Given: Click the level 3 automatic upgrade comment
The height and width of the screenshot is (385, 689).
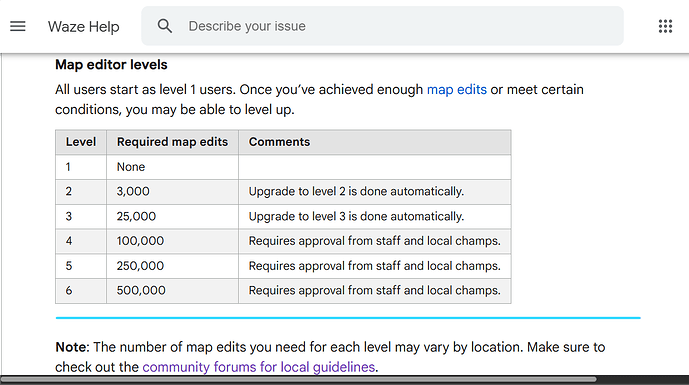Looking at the screenshot, I should pyautogui.click(x=374, y=216).
